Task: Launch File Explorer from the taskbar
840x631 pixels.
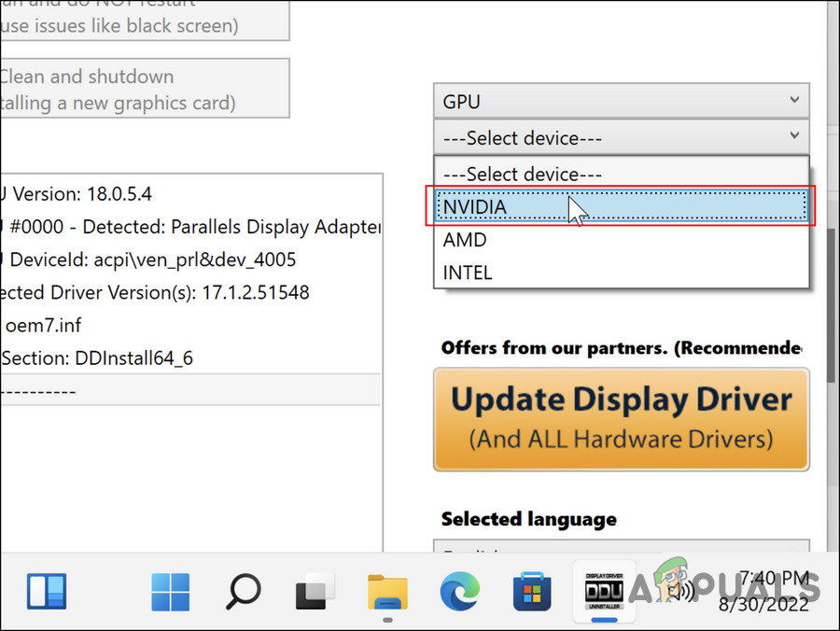Action: 387,593
